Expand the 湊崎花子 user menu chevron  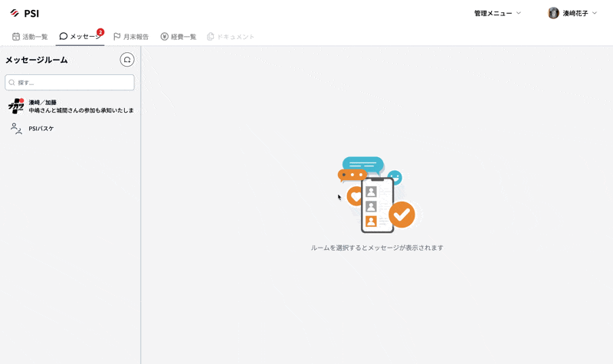click(595, 13)
